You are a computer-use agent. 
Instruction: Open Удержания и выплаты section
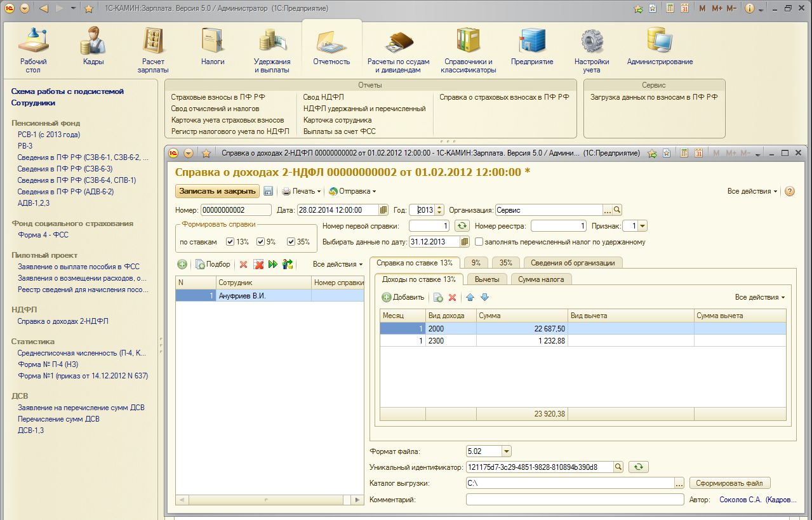(x=272, y=50)
